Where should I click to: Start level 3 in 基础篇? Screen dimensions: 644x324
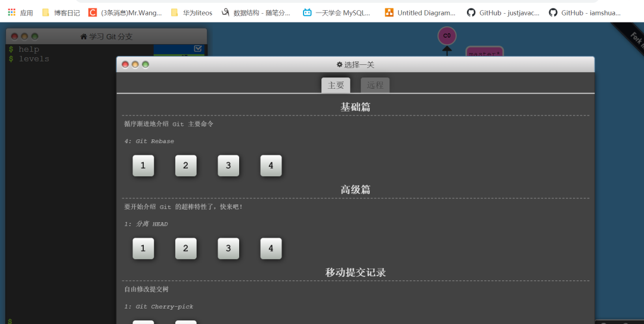tap(228, 166)
